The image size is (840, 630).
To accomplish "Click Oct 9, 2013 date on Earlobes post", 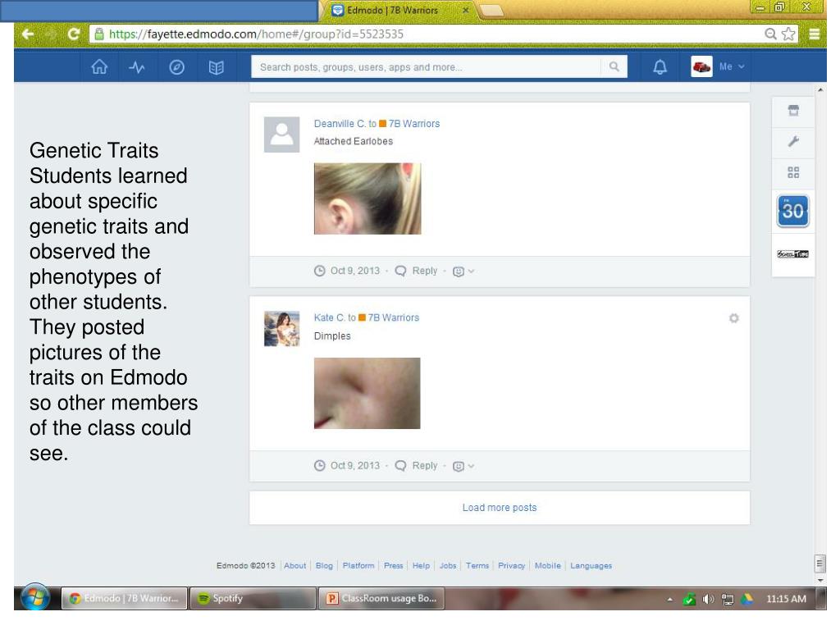I will pos(354,271).
